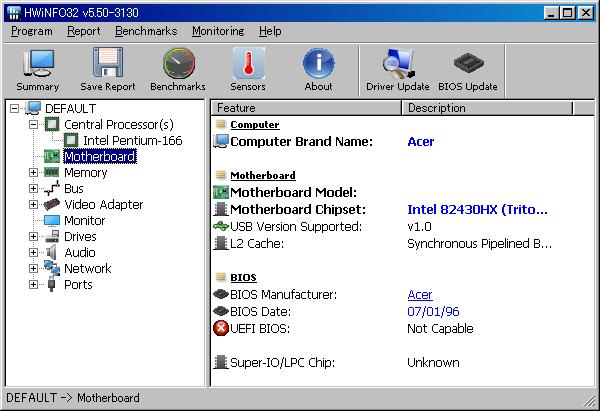Image resolution: width=600 pixels, height=411 pixels.
Task: Click the Save Report floppy icon
Action: point(108,63)
